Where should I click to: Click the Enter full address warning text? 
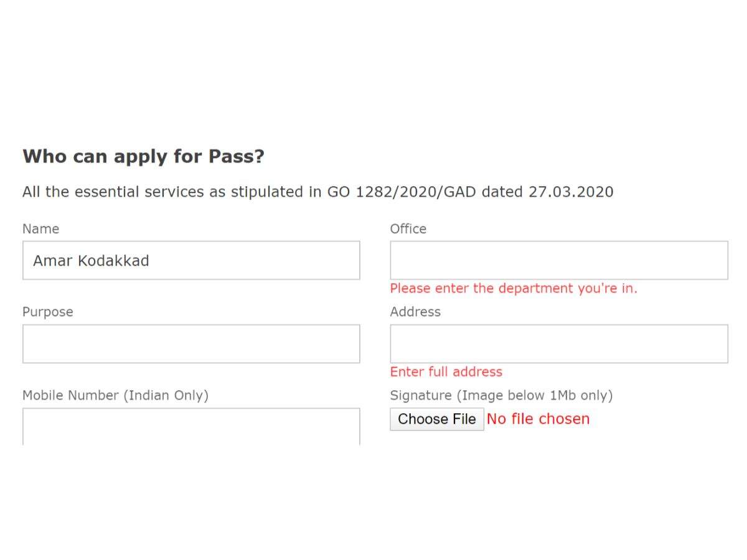pyautogui.click(x=446, y=371)
